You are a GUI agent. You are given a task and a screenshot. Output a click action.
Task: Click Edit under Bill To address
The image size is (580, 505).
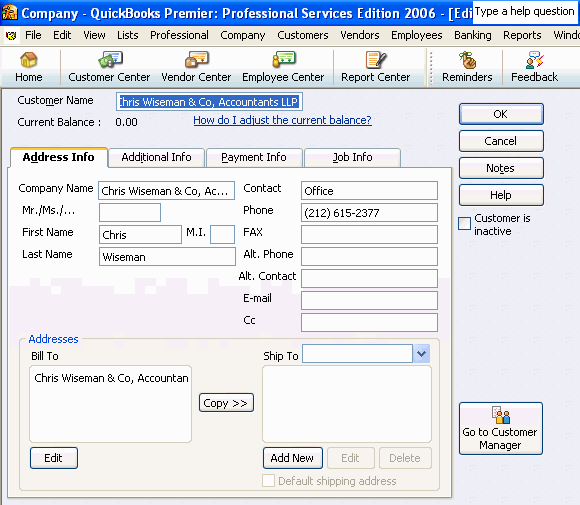click(x=54, y=458)
